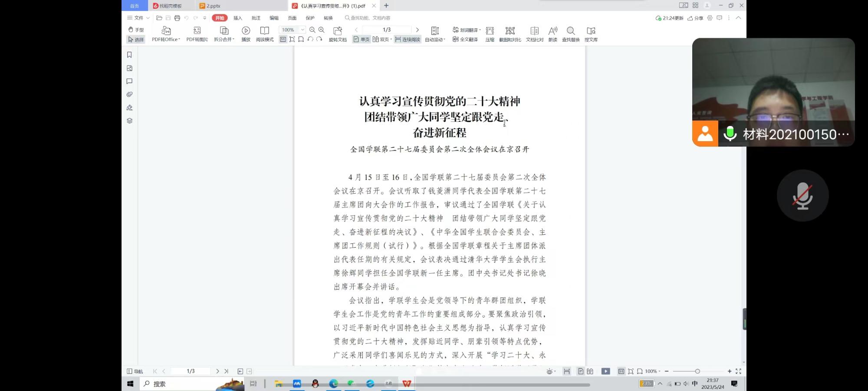Click the 分享 share button
The image size is (868, 391).
tap(695, 18)
